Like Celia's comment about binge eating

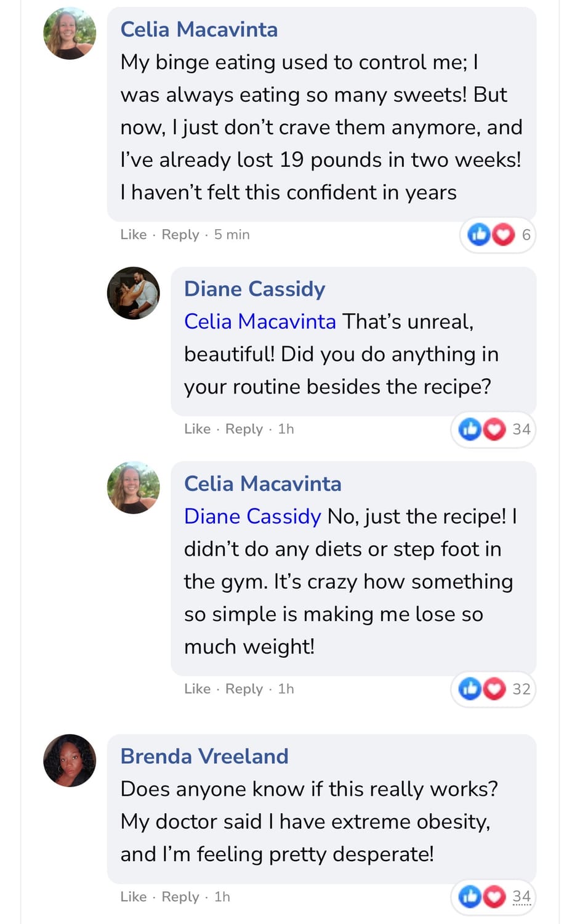[x=134, y=235]
